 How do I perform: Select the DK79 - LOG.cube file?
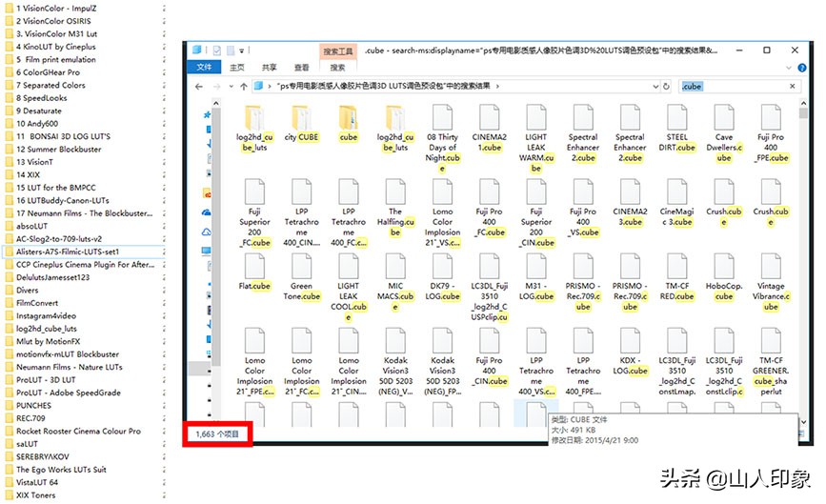pos(442,277)
